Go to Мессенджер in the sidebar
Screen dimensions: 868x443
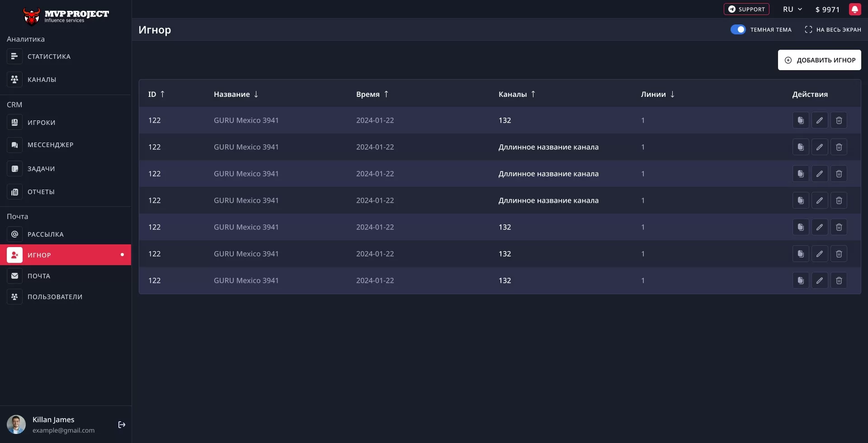(x=50, y=145)
